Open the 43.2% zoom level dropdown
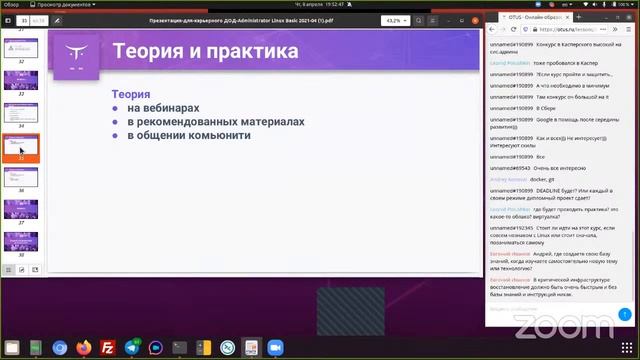 tap(395, 20)
